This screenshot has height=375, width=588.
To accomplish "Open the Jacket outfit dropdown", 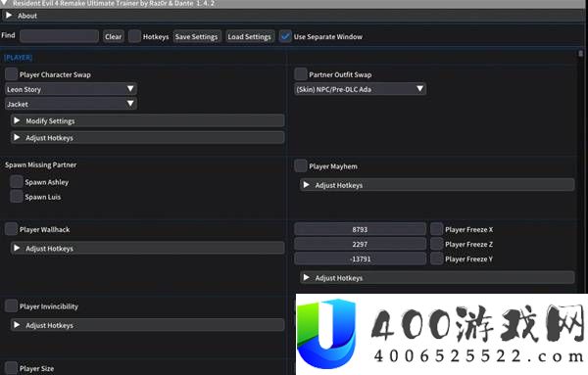I will pos(71,104).
